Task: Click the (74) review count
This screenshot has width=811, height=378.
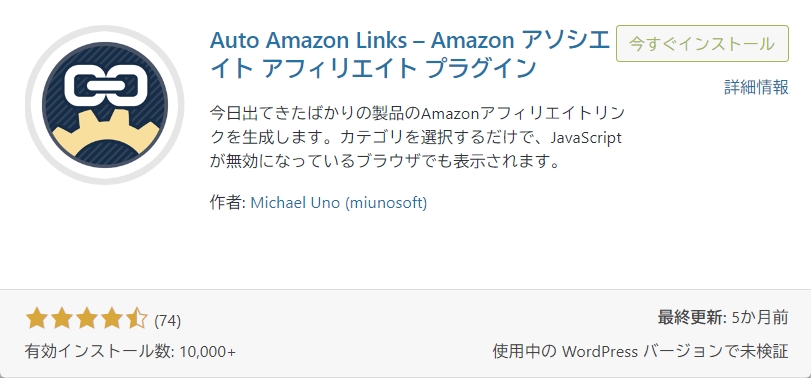Action: pyautogui.click(x=168, y=321)
